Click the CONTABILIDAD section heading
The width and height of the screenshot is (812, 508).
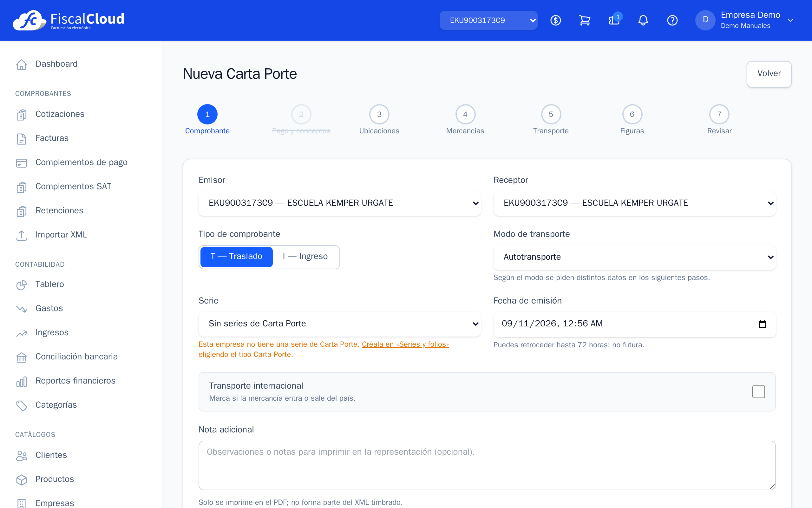pos(40,265)
